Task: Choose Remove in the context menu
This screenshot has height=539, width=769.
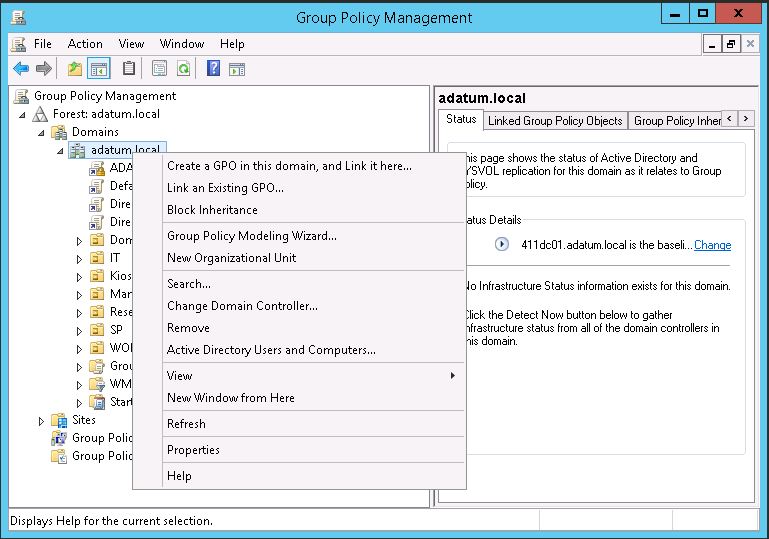Action: tap(314, 328)
